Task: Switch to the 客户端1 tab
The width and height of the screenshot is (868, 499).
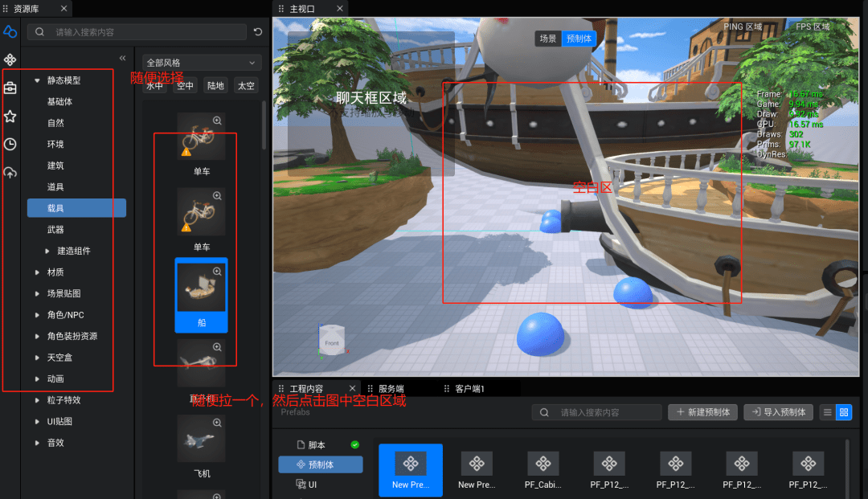Action: click(469, 389)
